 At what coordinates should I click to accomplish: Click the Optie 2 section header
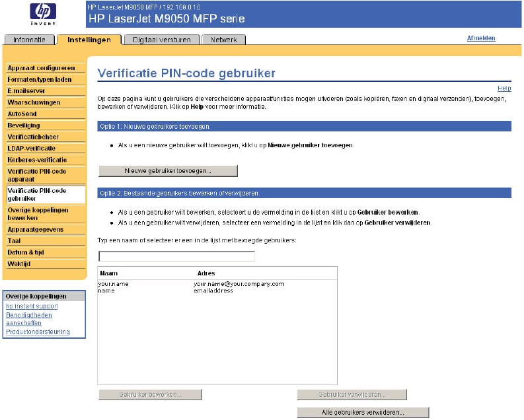coord(305,193)
